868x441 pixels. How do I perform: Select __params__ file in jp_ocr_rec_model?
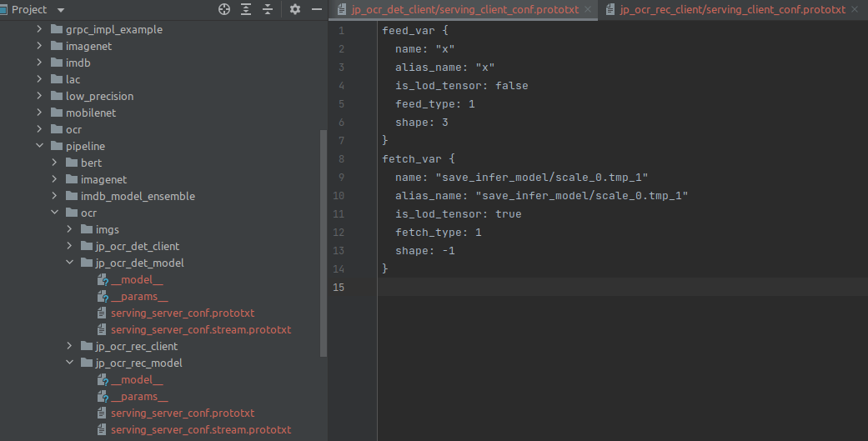139,397
